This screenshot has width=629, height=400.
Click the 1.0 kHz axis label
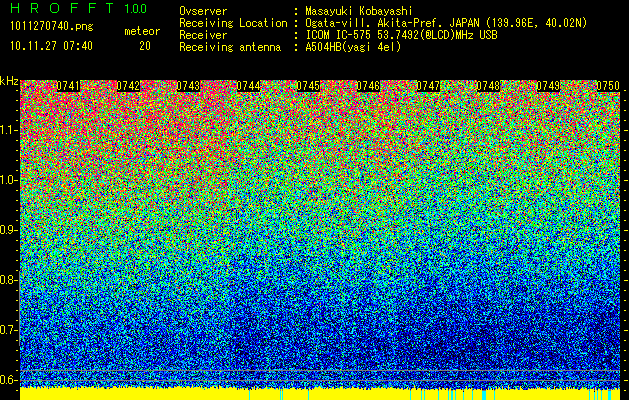[8, 180]
